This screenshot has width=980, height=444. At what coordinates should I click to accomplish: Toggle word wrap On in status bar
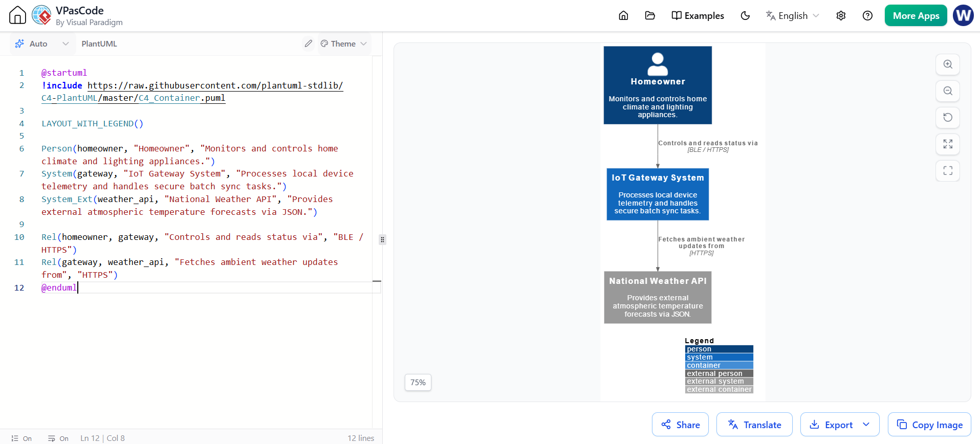(x=58, y=438)
